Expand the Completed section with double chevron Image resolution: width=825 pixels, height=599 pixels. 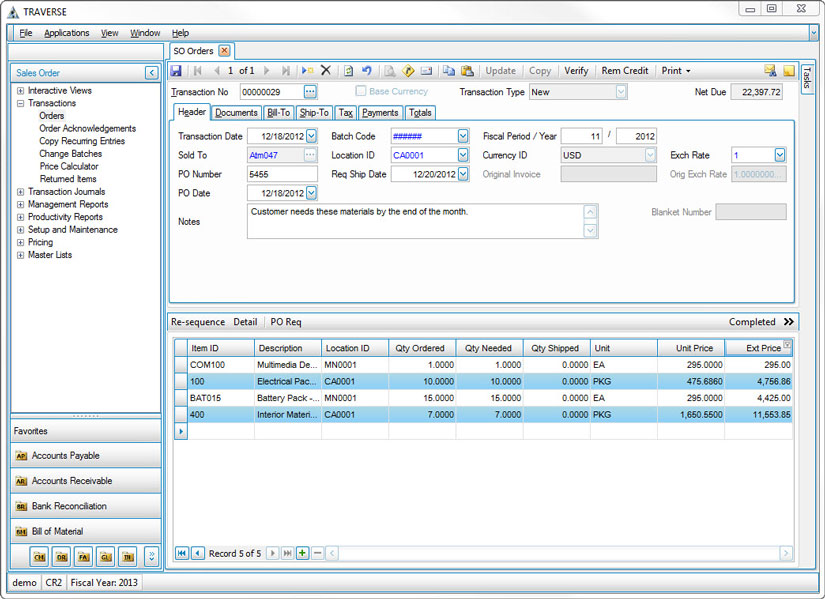pos(788,322)
